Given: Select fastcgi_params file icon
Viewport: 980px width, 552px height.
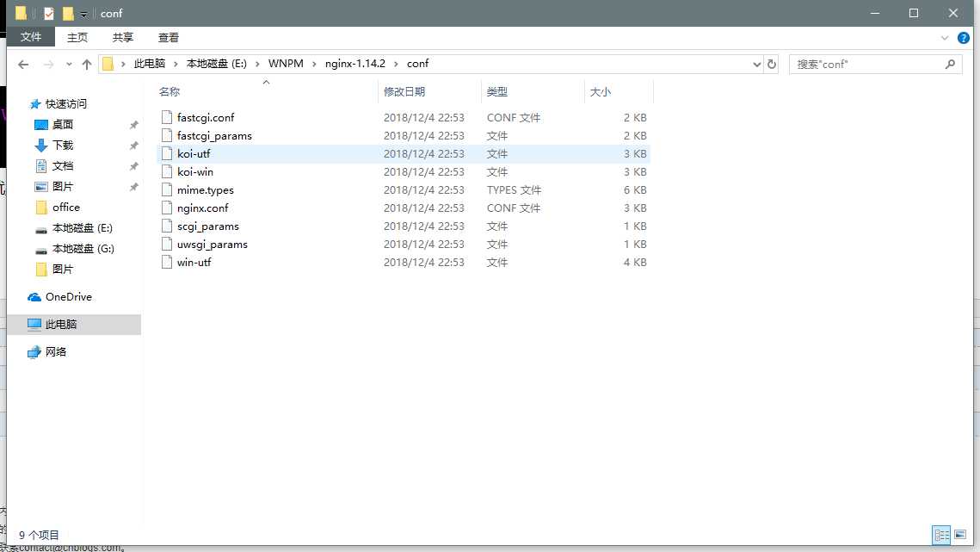Looking at the screenshot, I should coord(166,135).
